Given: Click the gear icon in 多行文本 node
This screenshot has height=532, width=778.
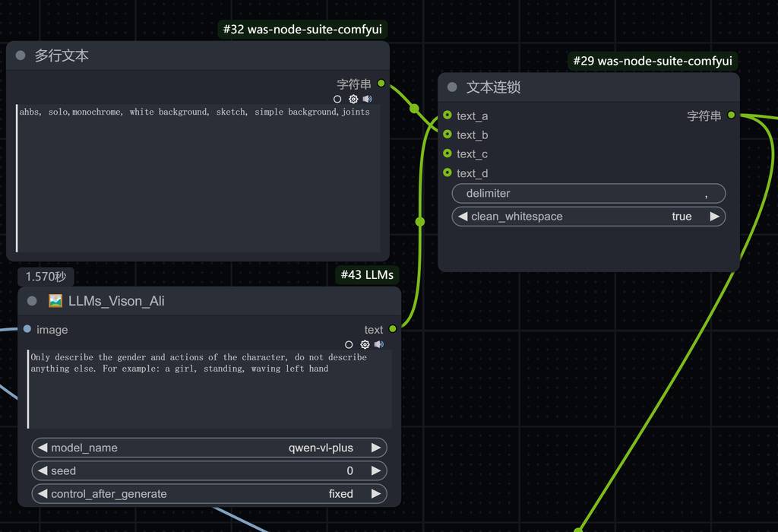Looking at the screenshot, I should click(x=353, y=100).
